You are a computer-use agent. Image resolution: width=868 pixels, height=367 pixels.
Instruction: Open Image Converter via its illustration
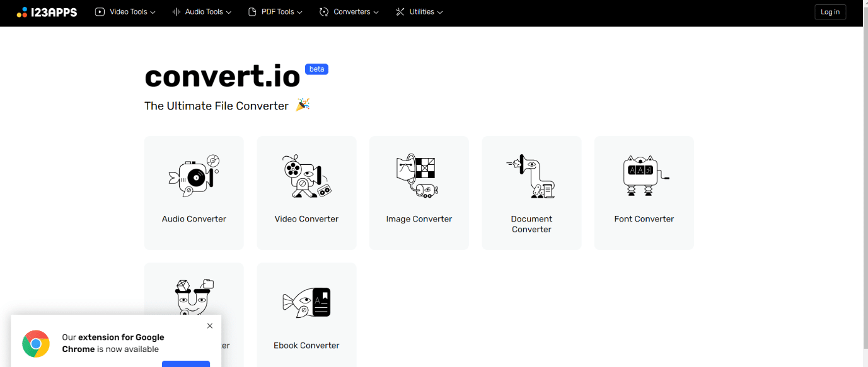click(x=417, y=176)
